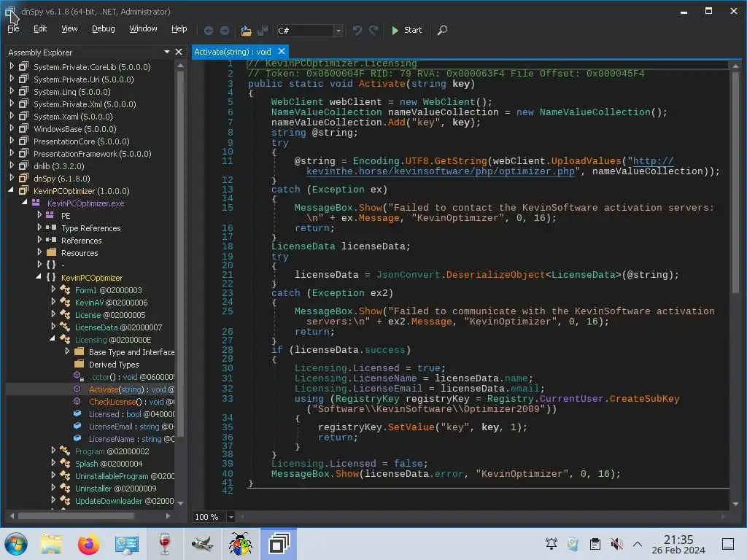This screenshot has width=747, height=560.
Task: Open the File menu
Action: 13,28
